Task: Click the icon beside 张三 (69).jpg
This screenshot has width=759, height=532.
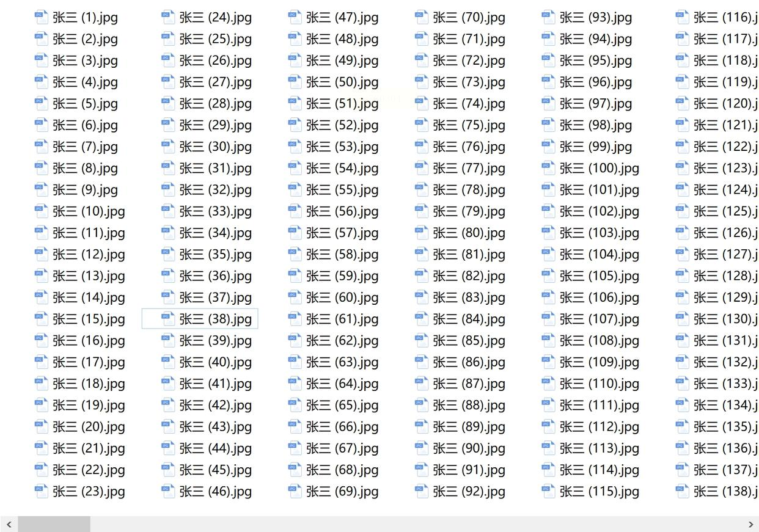Action: pos(295,490)
